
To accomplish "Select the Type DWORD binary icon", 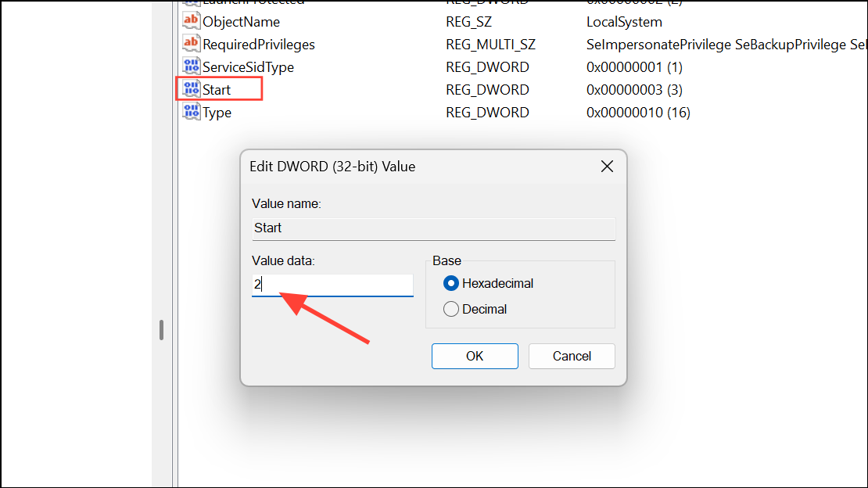I will (191, 112).
